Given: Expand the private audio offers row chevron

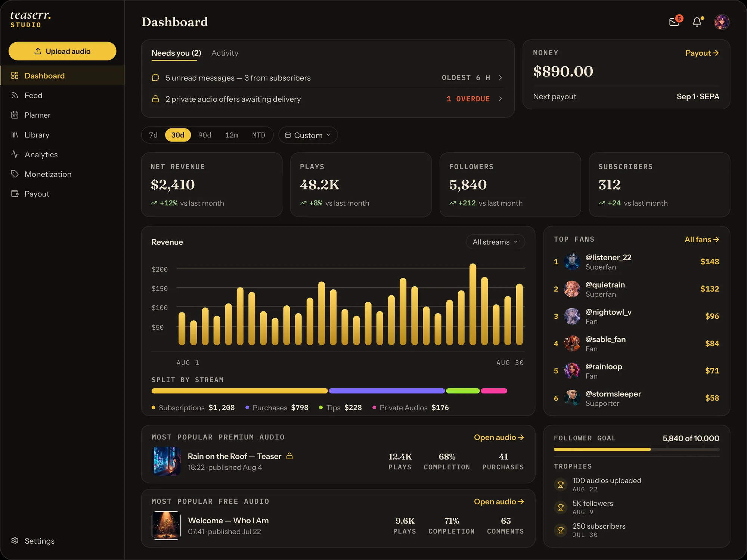Looking at the screenshot, I should pos(500,99).
